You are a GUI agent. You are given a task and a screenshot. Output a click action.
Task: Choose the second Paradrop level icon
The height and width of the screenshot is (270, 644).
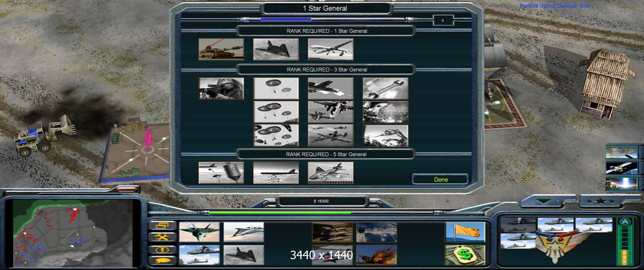coord(276,112)
